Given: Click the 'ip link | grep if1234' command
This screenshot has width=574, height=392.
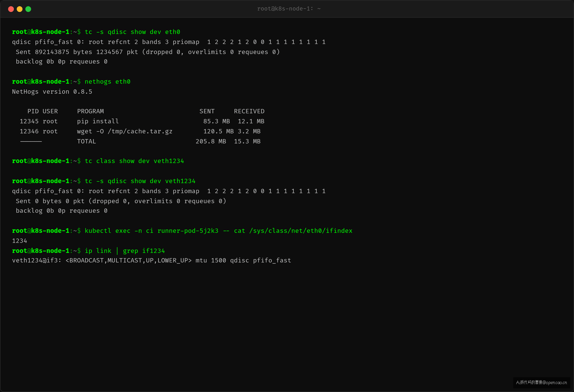Looking at the screenshot, I should [125, 251].
